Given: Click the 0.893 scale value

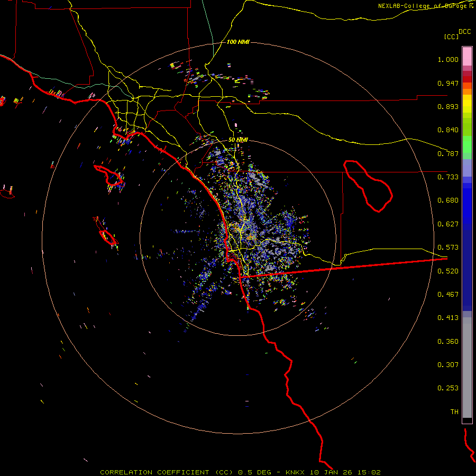Looking at the screenshot, I should coord(448,106).
